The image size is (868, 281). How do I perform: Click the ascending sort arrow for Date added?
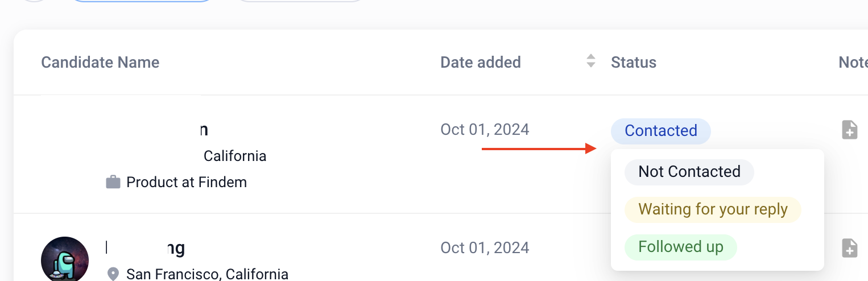[x=591, y=57]
